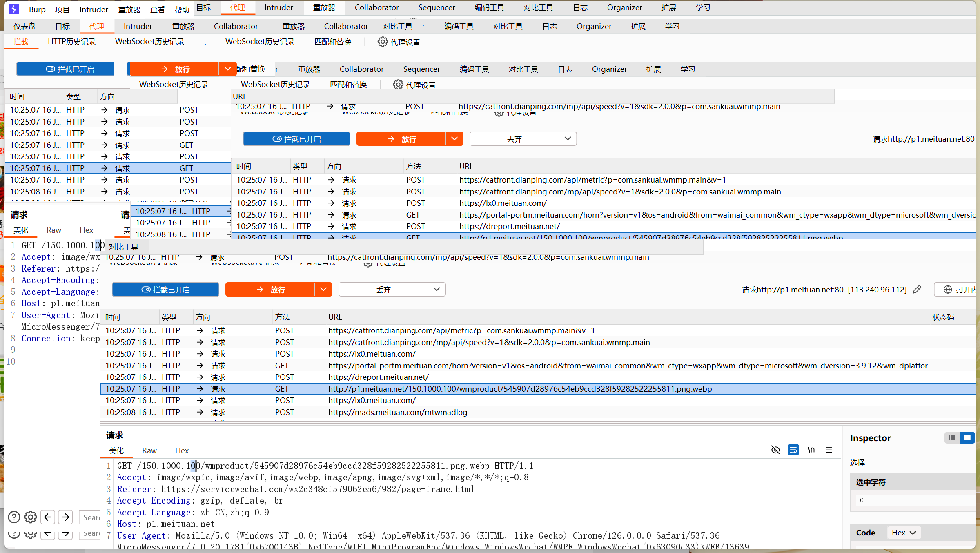Toggle the blue word-wrap icon in request editor

click(793, 450)
